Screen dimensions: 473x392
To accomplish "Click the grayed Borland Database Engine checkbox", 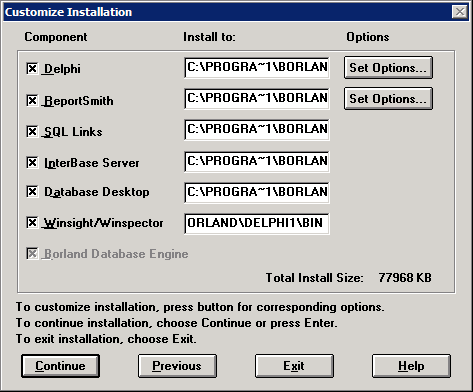I will (x=32, y=254).
